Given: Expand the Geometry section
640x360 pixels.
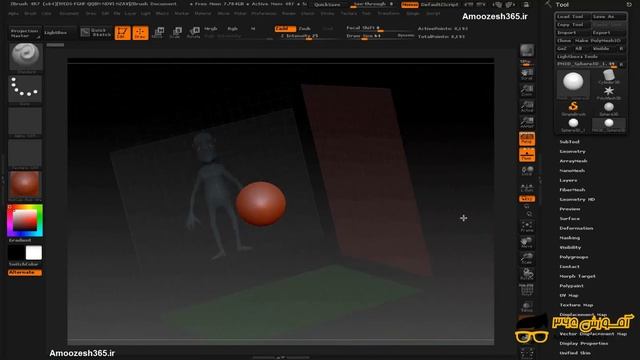Looking at the screenshot, I should coord(572,151).
